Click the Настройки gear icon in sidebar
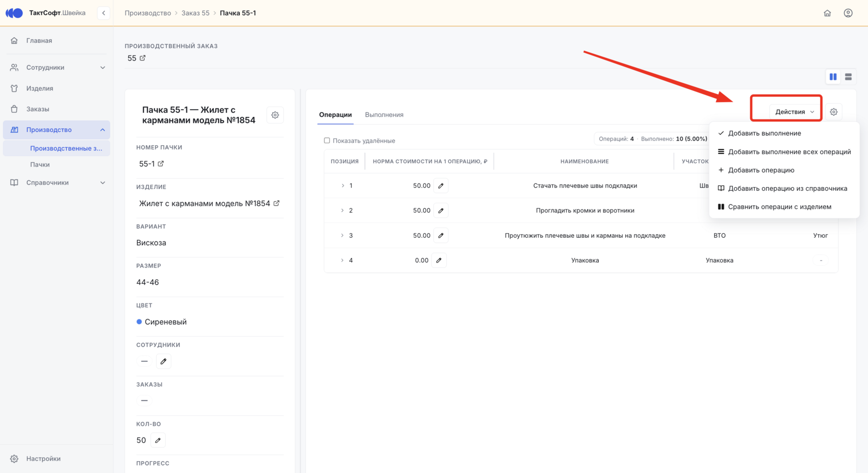Screen dimensions: 868x473 point(14,459)
